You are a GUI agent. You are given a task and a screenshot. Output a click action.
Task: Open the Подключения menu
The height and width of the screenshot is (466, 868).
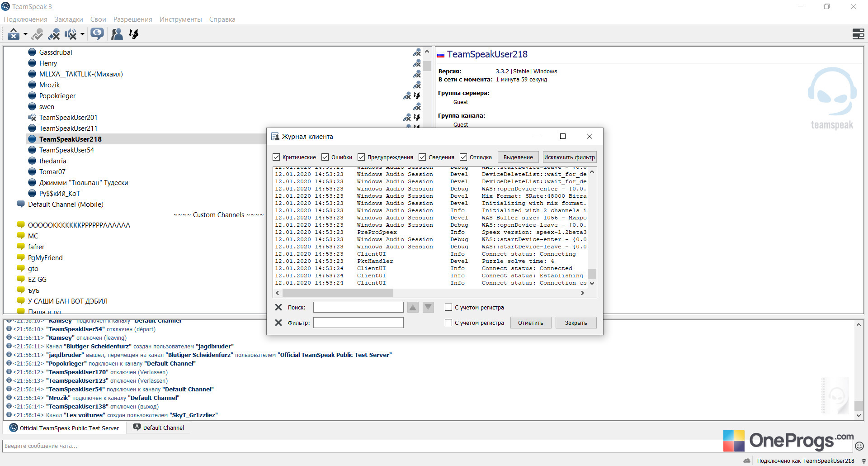click(x=25, y=19)
